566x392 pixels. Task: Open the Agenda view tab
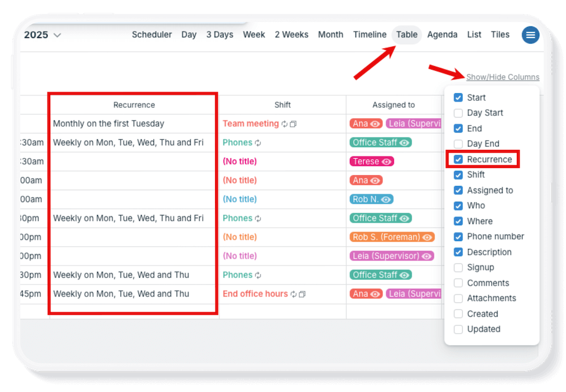pyautogui.click(x=442, y=35)
